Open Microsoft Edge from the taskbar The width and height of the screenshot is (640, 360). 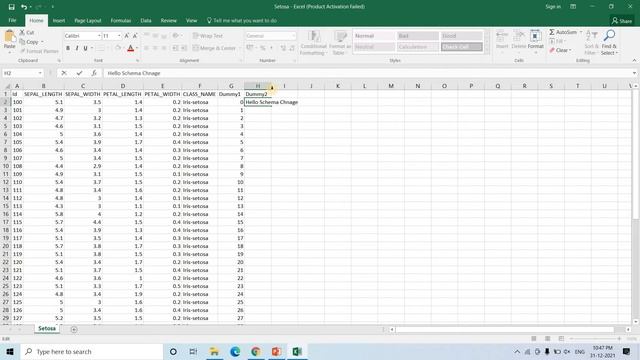235,351
